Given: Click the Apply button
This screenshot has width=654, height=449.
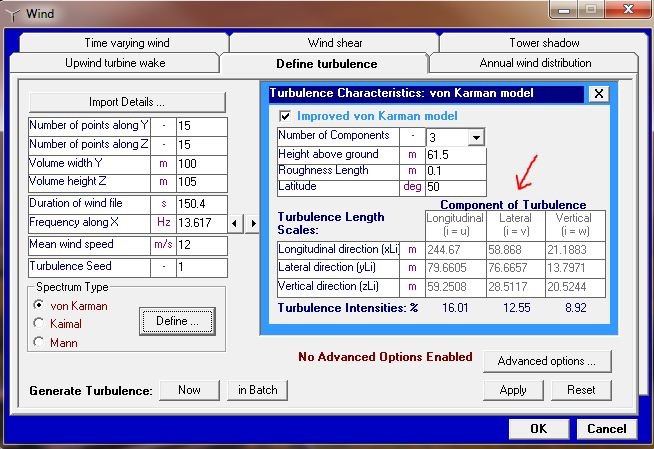Looking at the screenshot, I should tap(513, 390).
